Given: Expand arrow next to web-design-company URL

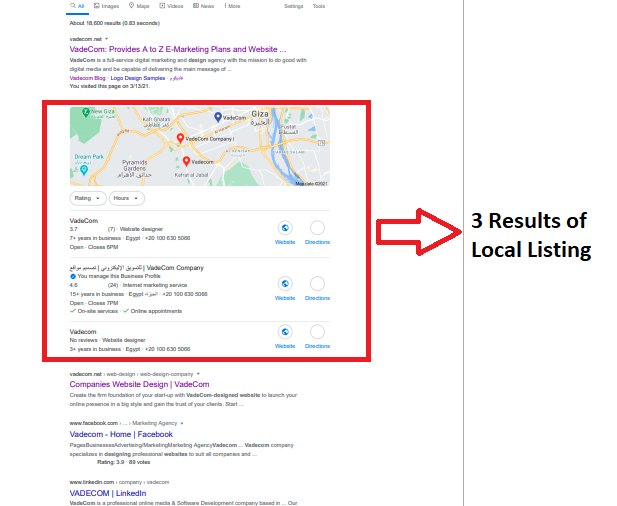Looking at the screenshot, I should (198, 374).
